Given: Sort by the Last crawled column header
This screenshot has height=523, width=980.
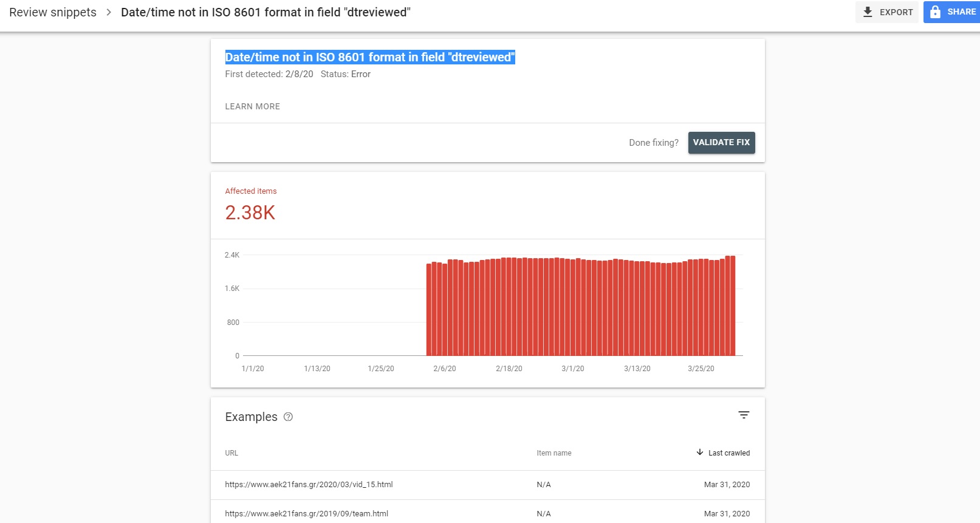Looking at the screenshot, I should pos(729,453).
